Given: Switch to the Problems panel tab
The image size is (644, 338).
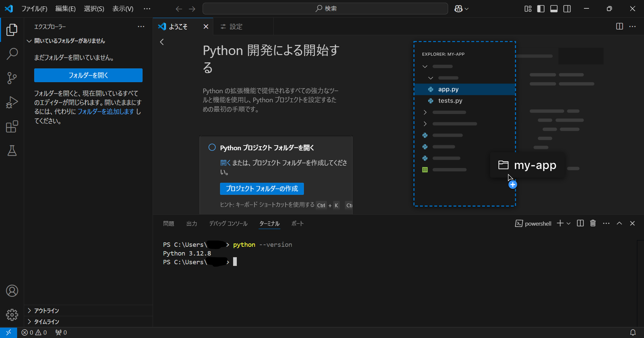Looking at the screenshot, I should tap(169, 223).
